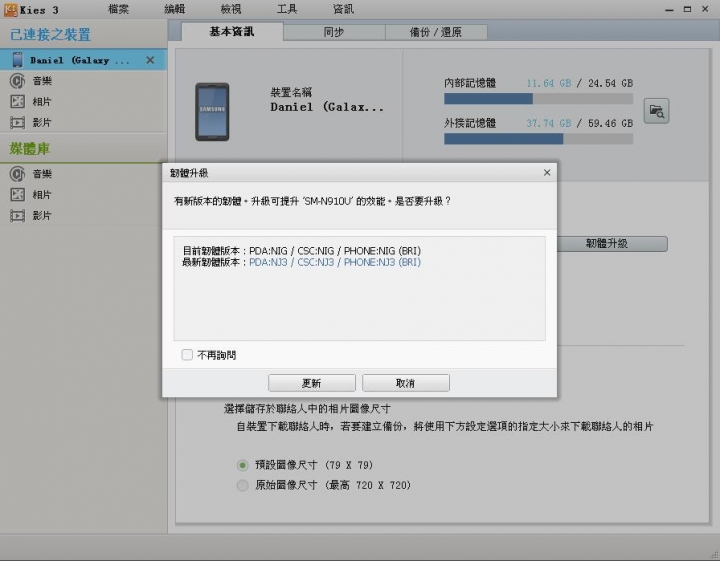Select 預設圖像尺寸 (79 X 79) radio button

click(x=242, y=466)
